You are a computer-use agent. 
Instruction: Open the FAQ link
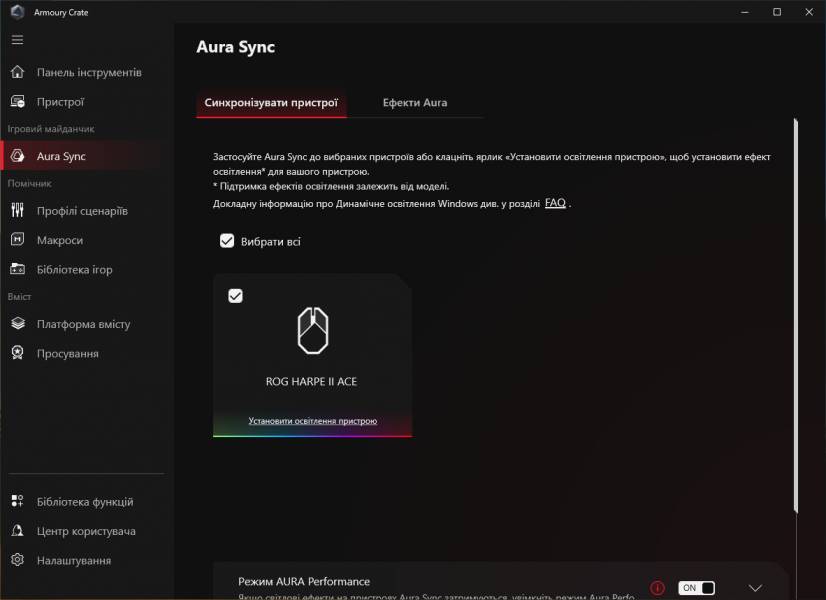pos(555,203)
